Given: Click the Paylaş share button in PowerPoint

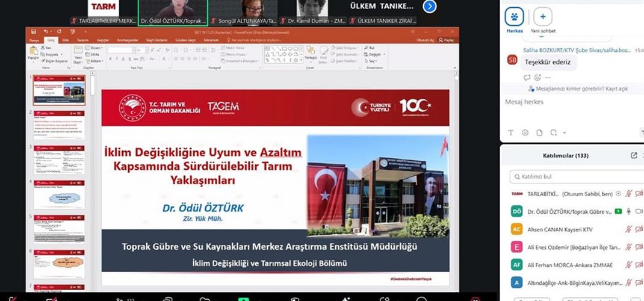Looking at the screenshot, I should [x=446, y=40].
